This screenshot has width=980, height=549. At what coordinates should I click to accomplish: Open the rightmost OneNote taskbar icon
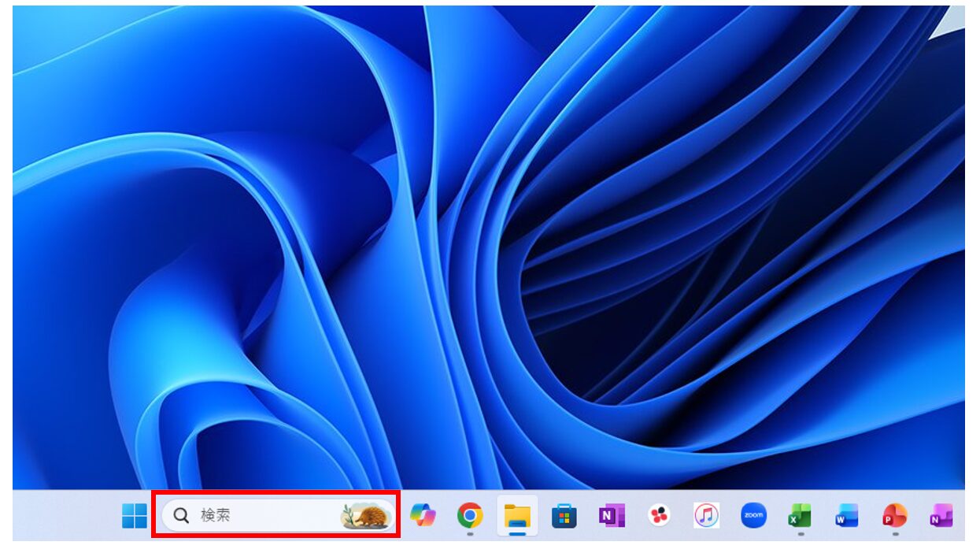click(x=941, y=516)
